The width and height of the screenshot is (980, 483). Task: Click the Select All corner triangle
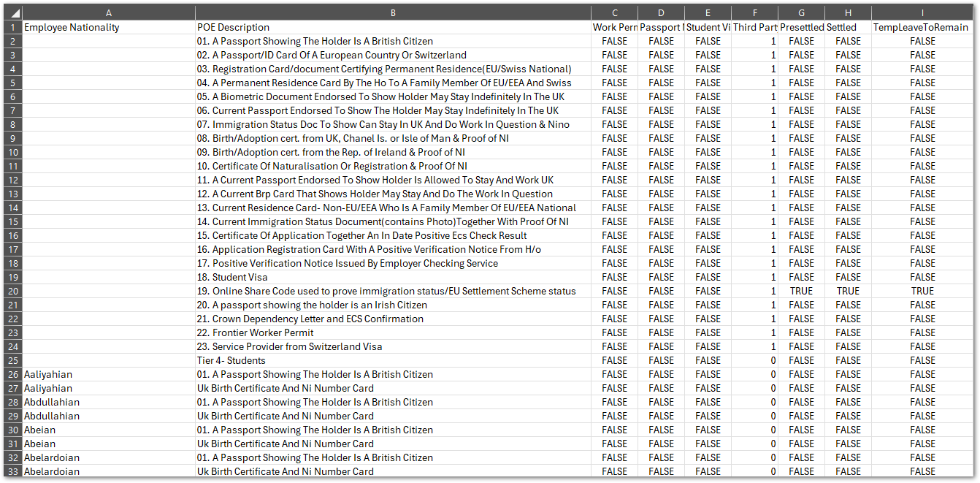[12, 12]
